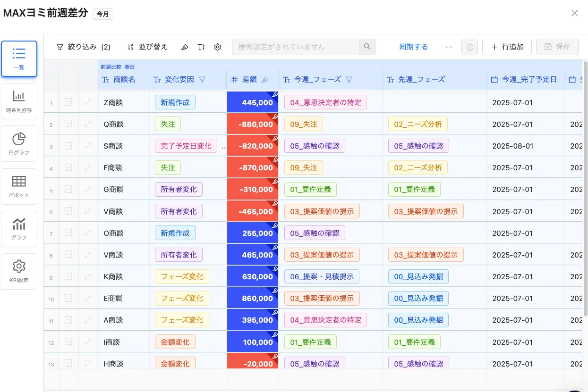Click the 同期する sync link
The width and height of the screenshot is (588, 392).
(414, 47)
